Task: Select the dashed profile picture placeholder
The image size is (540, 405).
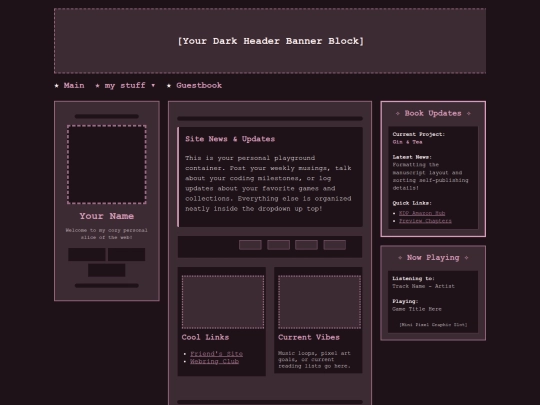Action: click(x=107, y=164)
